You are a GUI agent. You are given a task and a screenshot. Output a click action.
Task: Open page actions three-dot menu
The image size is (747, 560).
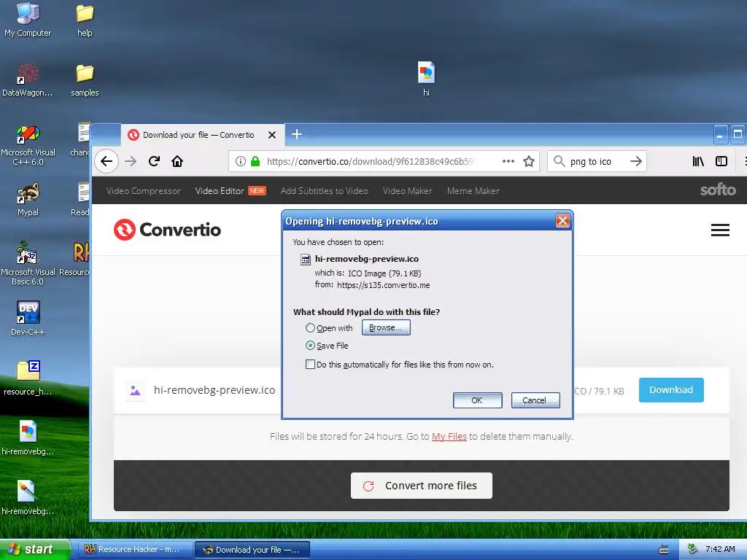tap(508, 161)
